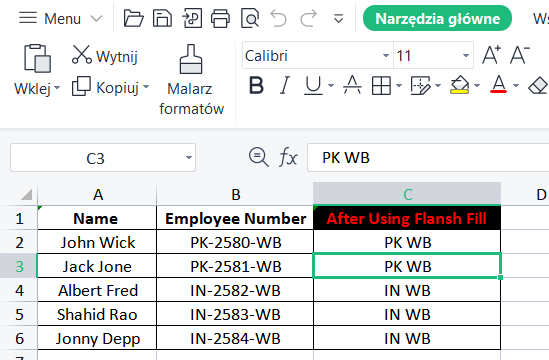The height and width of the screenshot is (360, 549).
Task: Open the Name Box dropdown arrow
Action: (189, 158)
